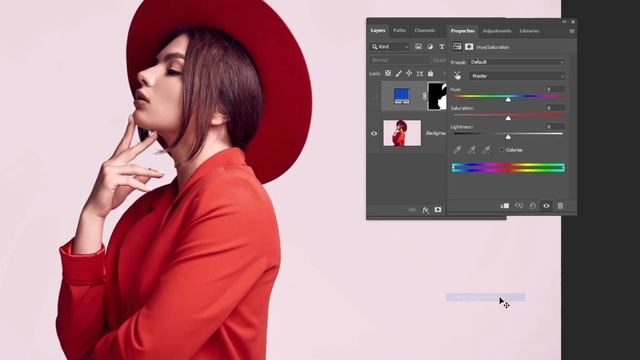
Task: Open the Preset Default dropdown
Action: pos(517,62)
